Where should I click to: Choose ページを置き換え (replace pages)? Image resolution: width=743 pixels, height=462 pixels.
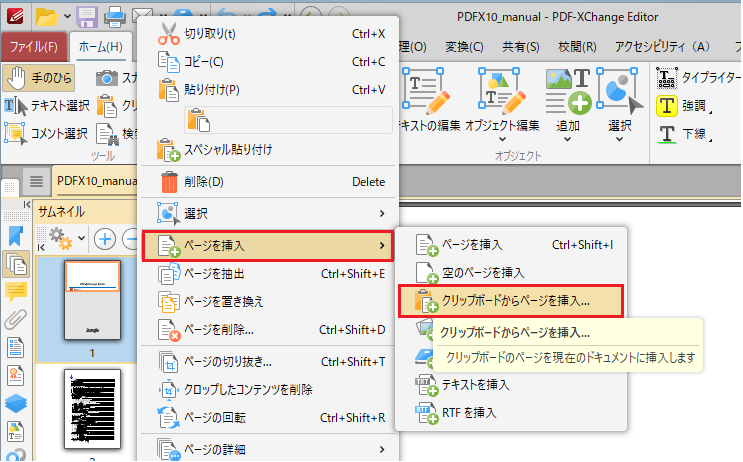click(268, 302)
